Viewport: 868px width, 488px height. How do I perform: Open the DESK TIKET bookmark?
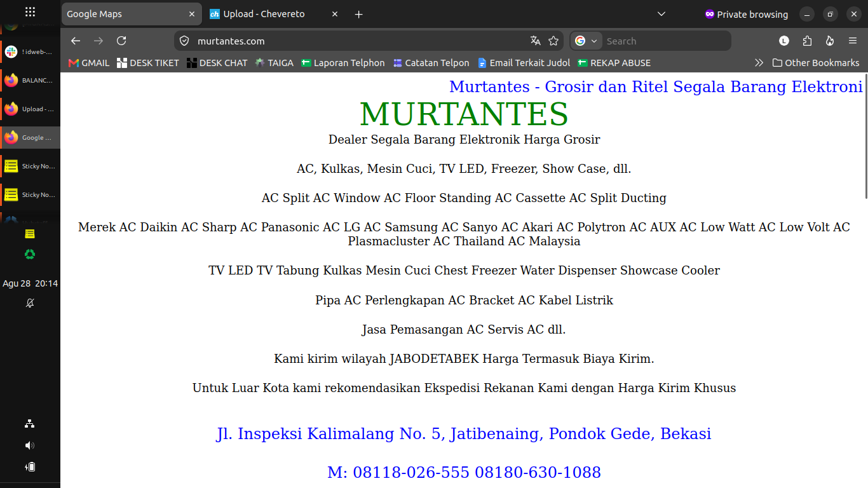point(148,63)
